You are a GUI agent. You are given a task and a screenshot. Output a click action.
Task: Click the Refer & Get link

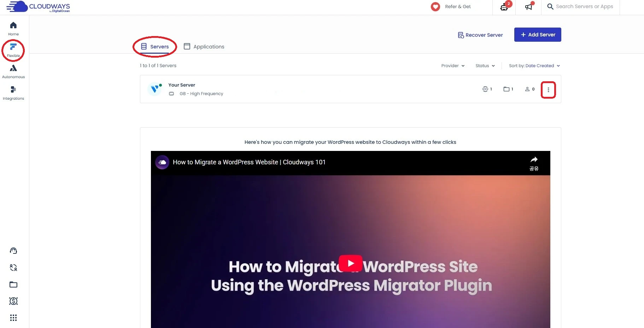click(458, 6)
